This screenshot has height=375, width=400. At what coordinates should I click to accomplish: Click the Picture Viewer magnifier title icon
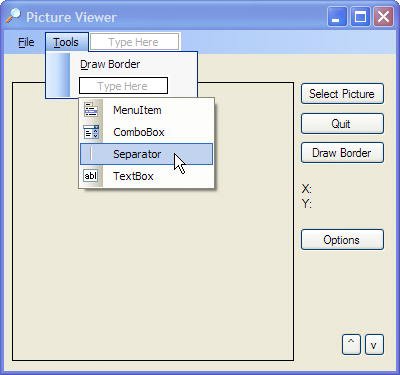click(x=13, y=16)
